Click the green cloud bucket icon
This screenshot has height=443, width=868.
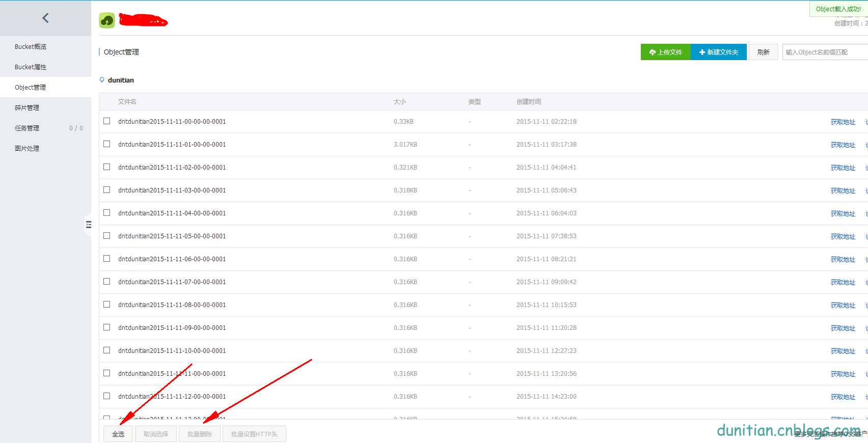pyautogui.click(x=107, y=20)
